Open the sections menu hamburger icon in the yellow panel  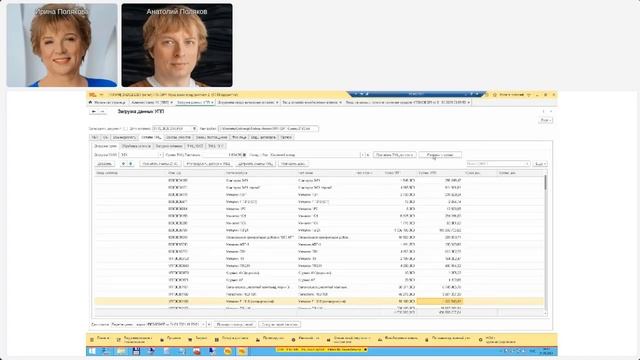click(92, 340)
